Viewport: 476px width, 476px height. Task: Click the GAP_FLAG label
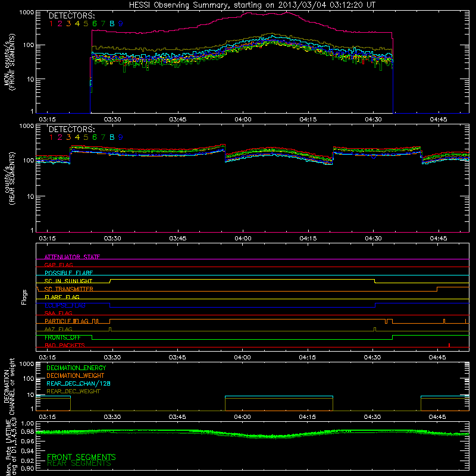pos(58,265)
